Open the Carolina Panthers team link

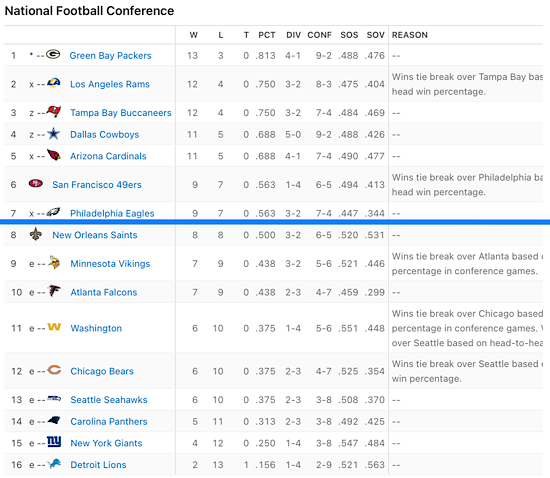pos(109,422)
